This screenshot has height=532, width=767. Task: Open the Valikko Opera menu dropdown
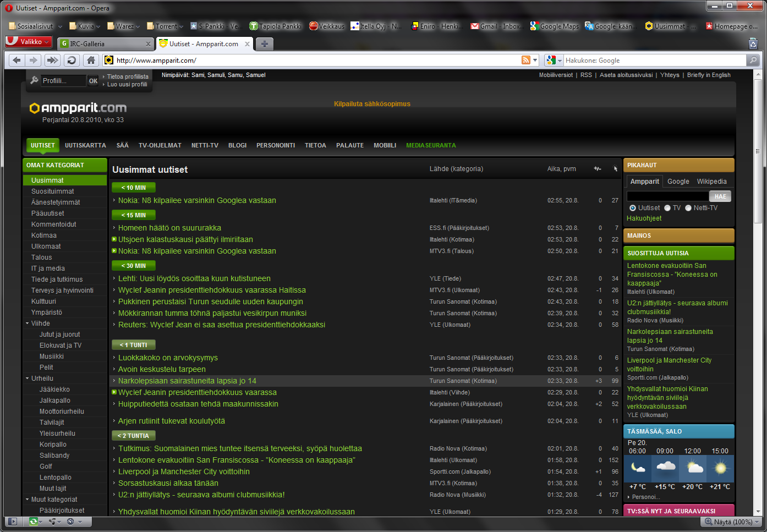tap(29, 42)
